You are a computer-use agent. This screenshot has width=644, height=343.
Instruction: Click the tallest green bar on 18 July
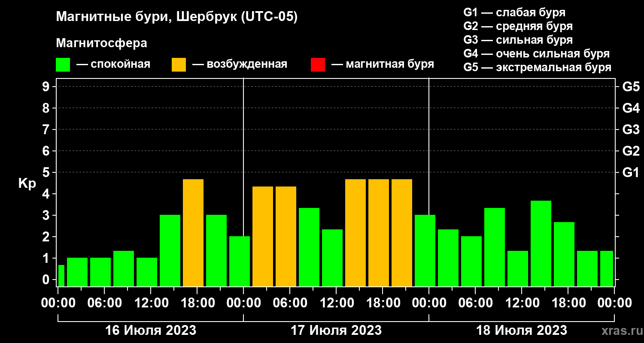(541, 244)
